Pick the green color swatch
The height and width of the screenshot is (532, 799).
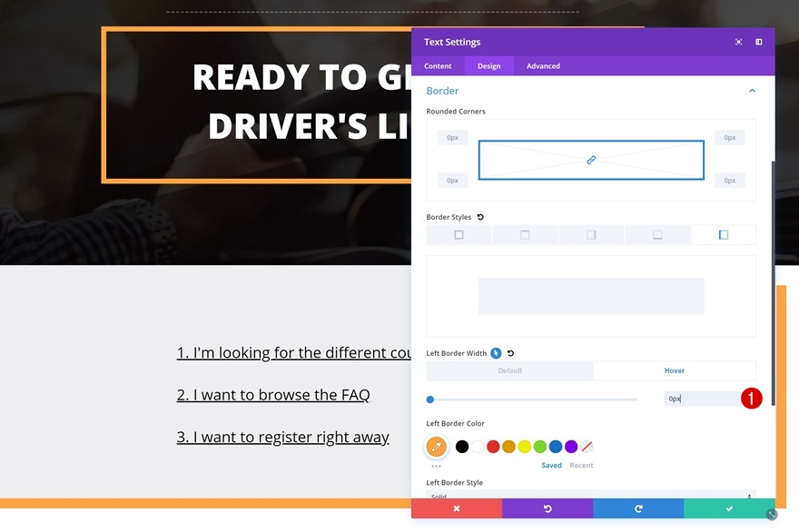pyautogui.click(x=540, y=447)
